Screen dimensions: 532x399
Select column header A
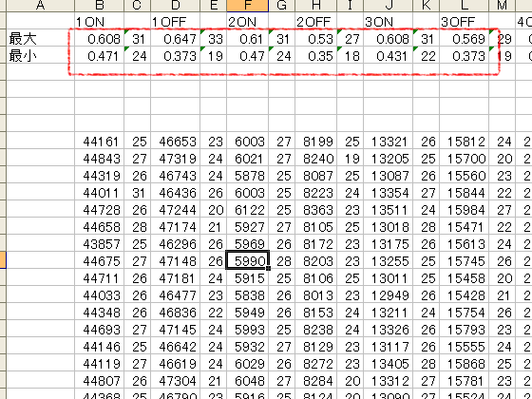tap(40, 6)
